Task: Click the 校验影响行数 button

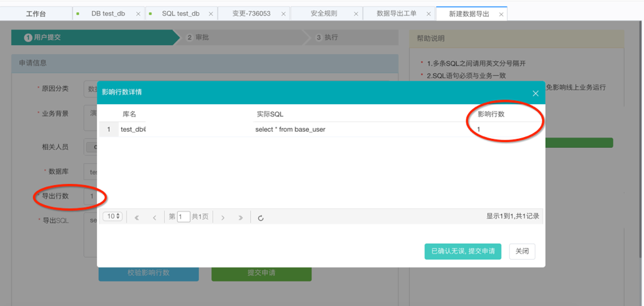Action: point(149,273)
